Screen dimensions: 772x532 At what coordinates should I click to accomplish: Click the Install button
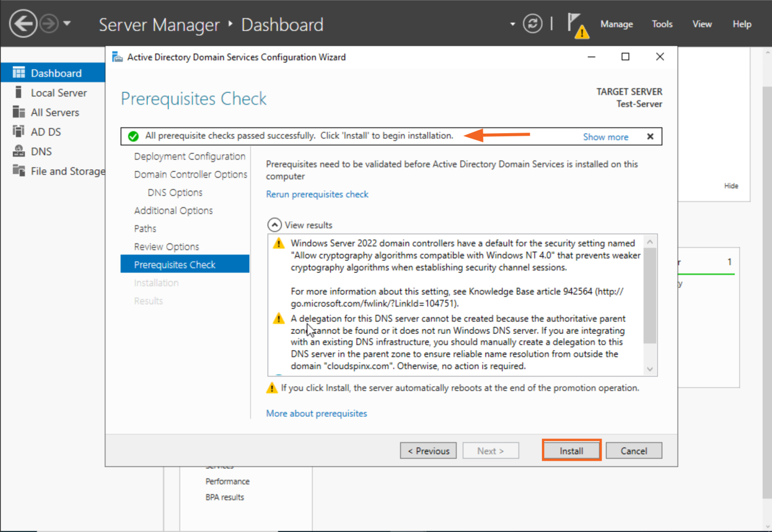tap(571, 451)
